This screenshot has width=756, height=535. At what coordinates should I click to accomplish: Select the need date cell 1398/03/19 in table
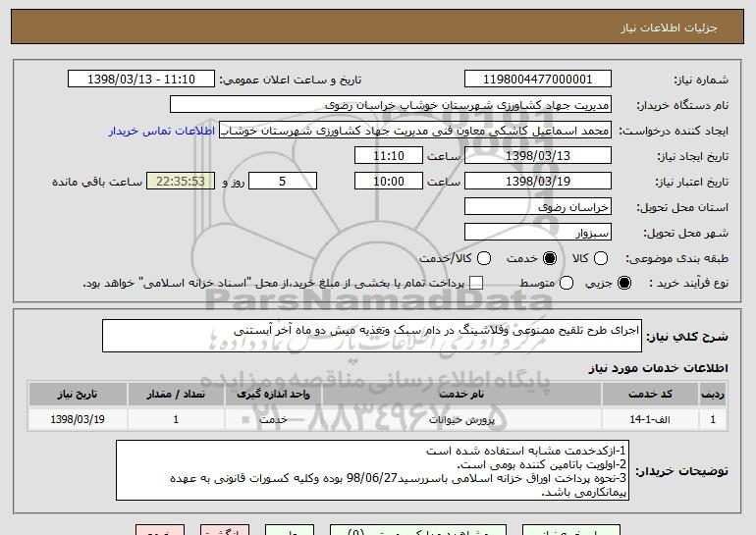pyautogui.click(x=78, y=419)
